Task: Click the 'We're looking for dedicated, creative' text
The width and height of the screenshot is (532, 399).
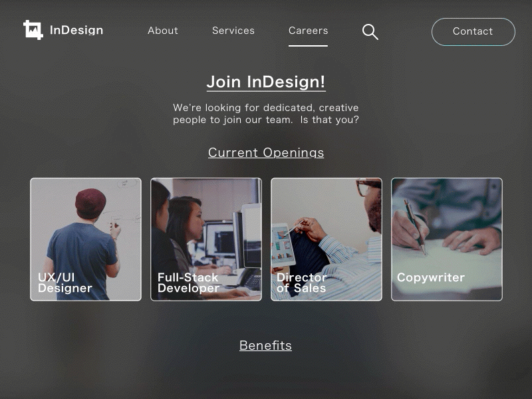Action: tap(265, 108)
